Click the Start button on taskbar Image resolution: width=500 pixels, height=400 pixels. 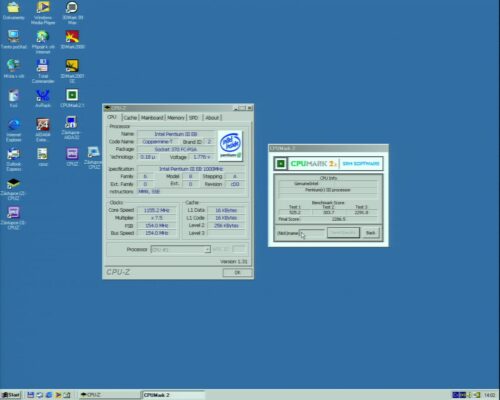pyautogui.click(x=11, y=395)
